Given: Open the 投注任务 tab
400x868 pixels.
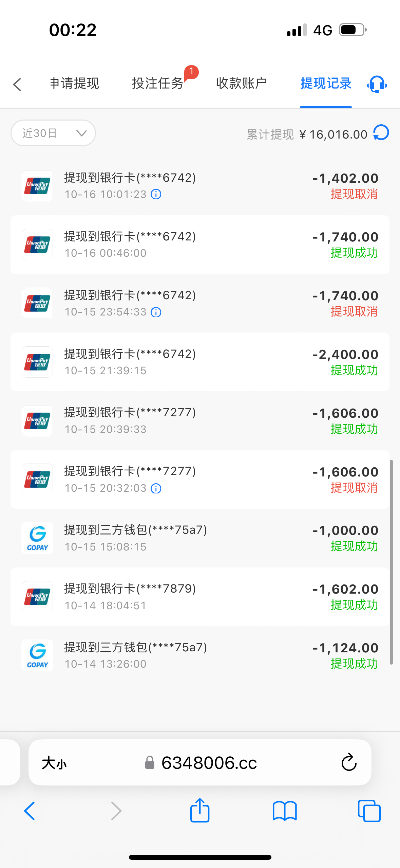Looking at the screenshot, I should click(x=157, y=84).
